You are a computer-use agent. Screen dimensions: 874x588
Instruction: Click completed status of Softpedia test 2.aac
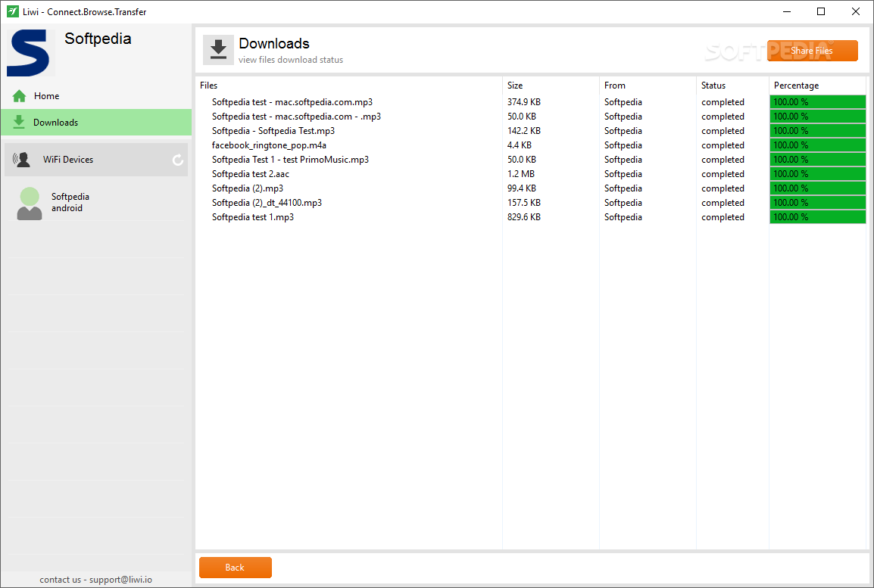point(723,174)
